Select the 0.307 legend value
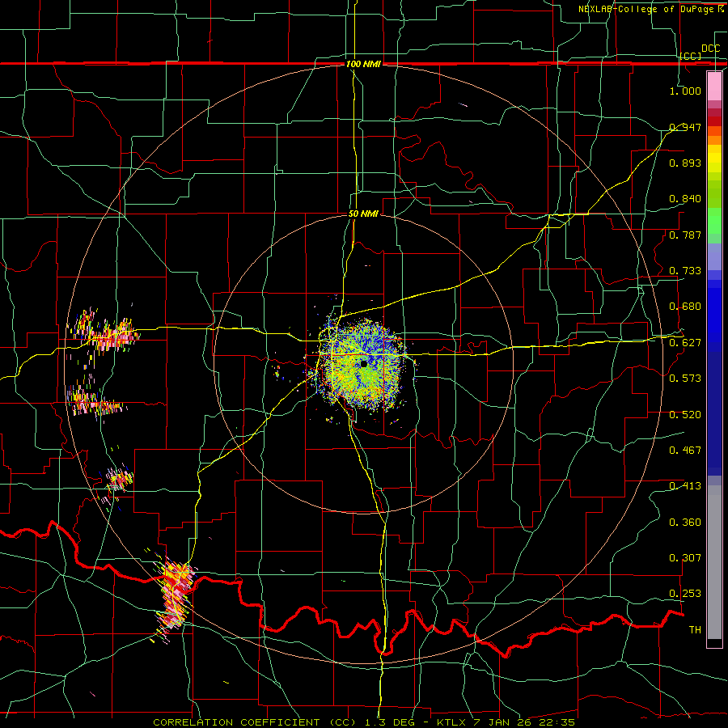Image resolution: width=728 pixels, height=728 pixels. (x=685, y=558)
